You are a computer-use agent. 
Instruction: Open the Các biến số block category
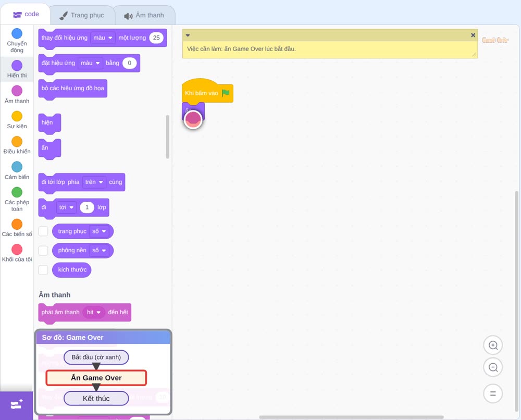pyautogui.click(x=17, y=228)
